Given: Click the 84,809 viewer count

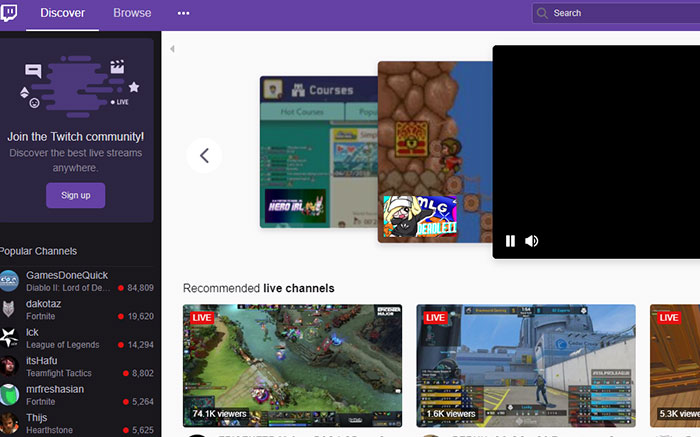Looking at the screenshot, I should click(x=140, y=288).
